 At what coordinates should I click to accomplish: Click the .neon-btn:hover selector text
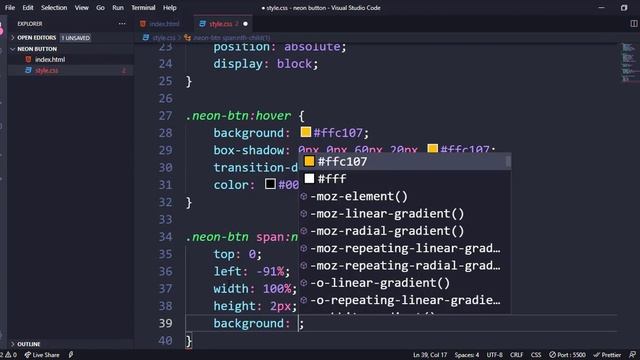point(238,116)
